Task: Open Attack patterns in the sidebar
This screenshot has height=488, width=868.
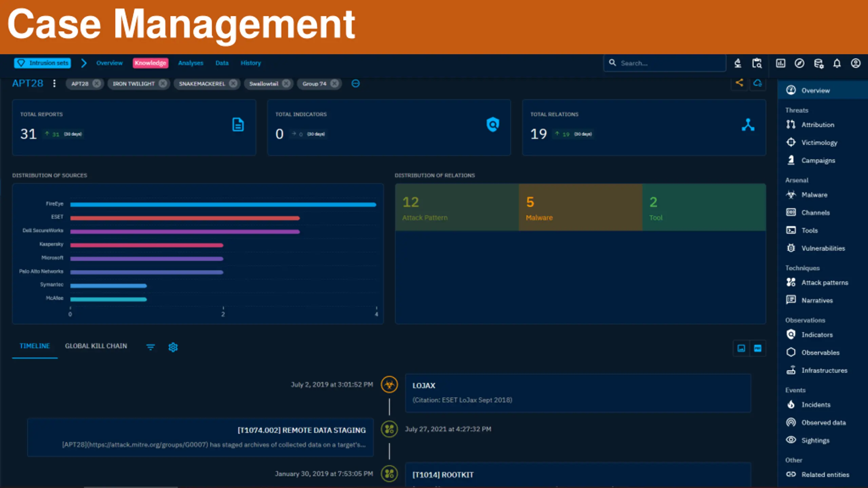Action: point(823,283)
